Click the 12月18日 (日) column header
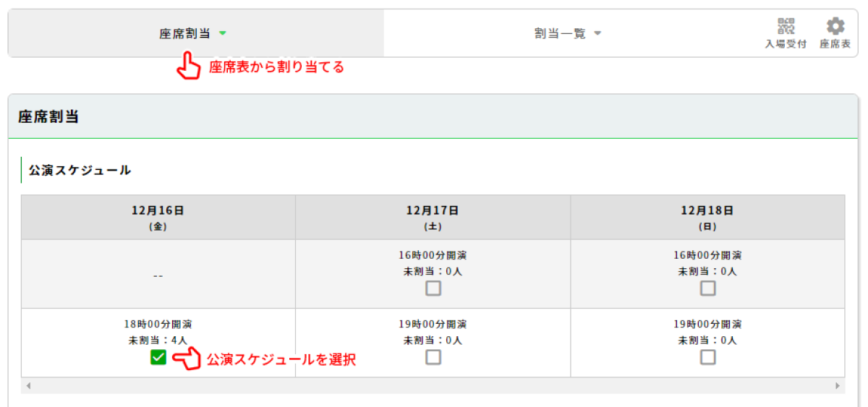868x407 pixels. (707, 217)
